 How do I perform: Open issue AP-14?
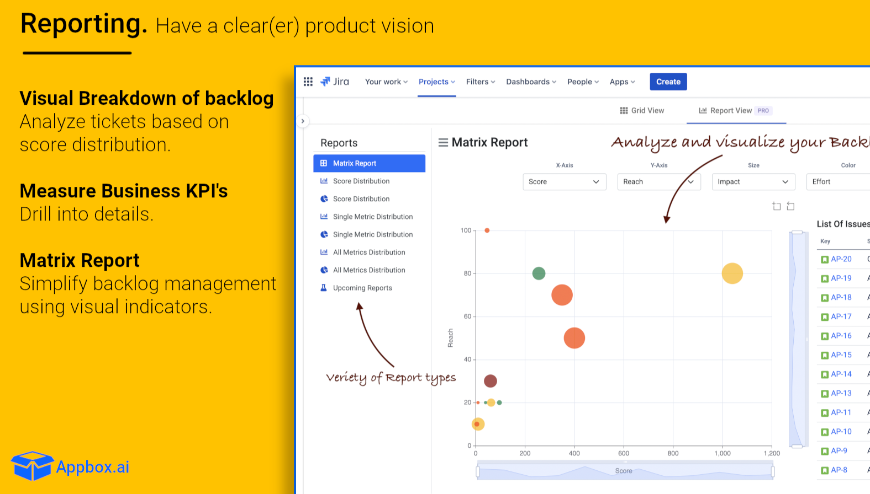tap(841, 374)
